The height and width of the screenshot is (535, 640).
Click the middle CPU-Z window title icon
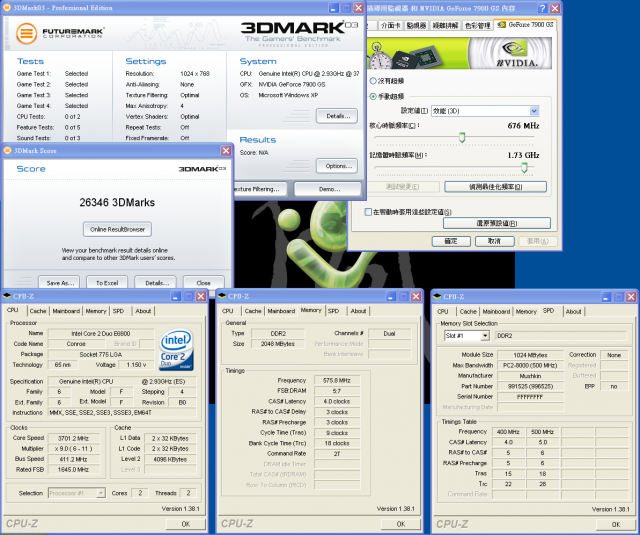pyautogui.click(x=222, y=296)
